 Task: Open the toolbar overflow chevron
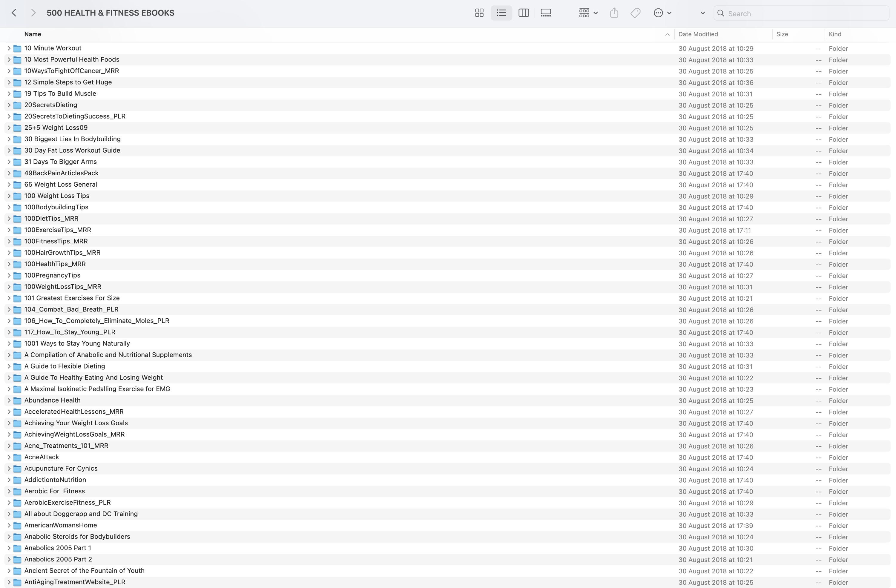pyautogui.click(x=702, y=13)
